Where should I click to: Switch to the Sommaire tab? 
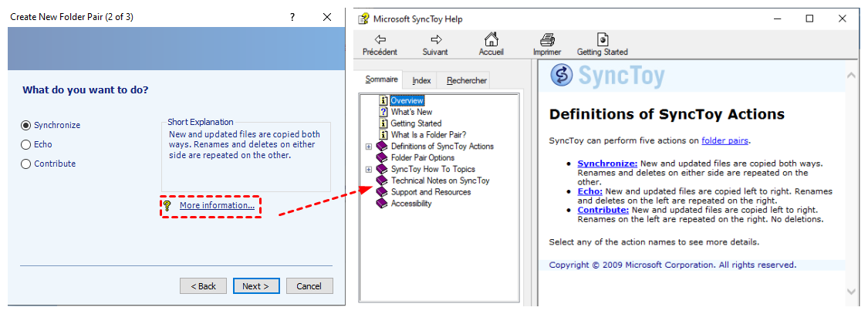381,79
